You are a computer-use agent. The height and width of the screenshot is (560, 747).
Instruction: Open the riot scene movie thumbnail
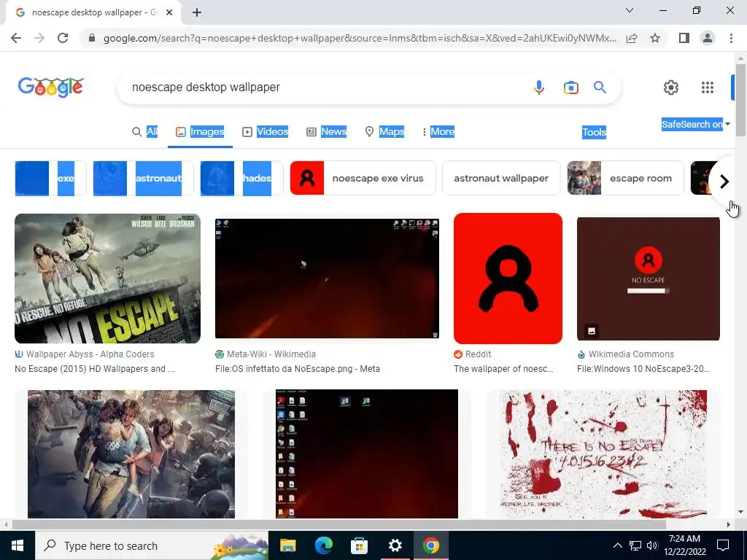[131, 454]
